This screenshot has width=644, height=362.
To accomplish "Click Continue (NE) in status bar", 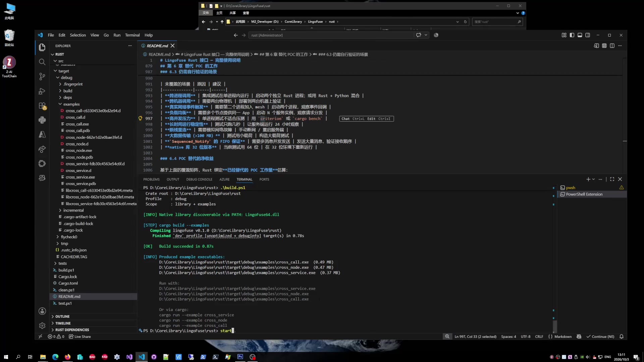I will [600, 337].
